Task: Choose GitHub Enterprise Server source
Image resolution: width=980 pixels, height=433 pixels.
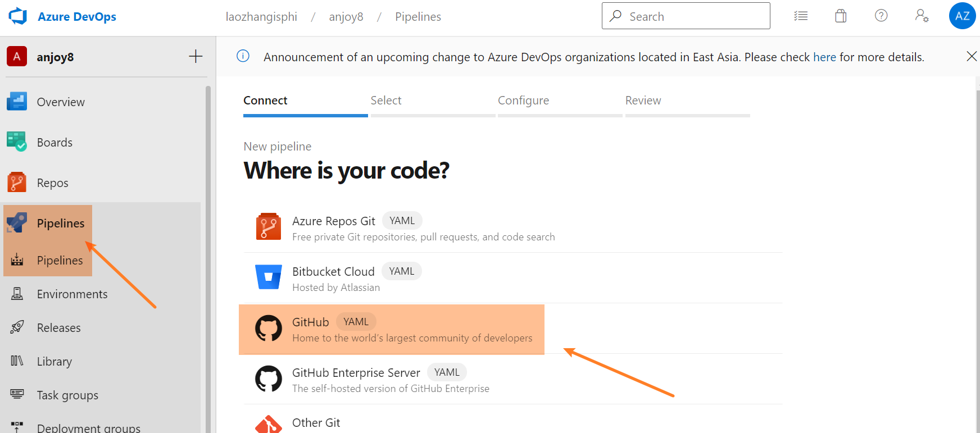Action: 512,379
